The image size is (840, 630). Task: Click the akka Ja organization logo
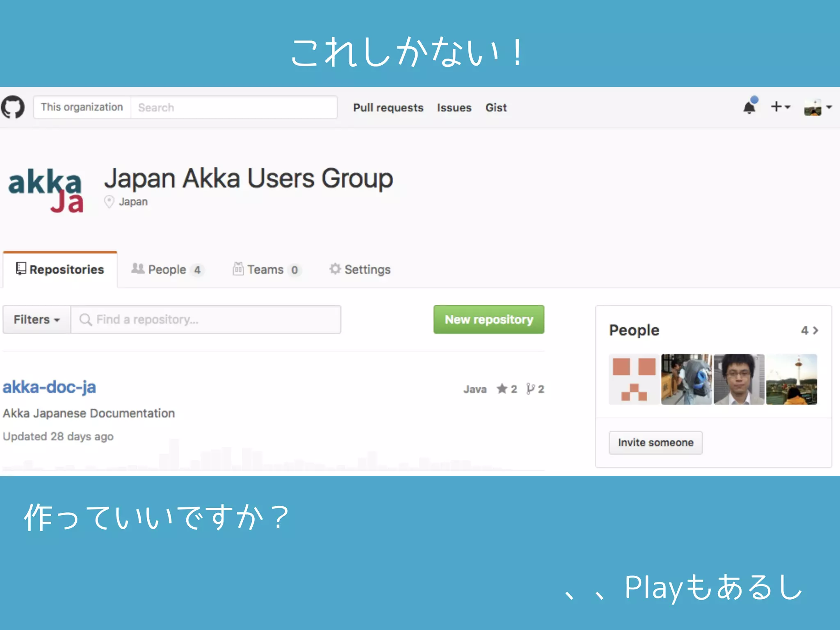tap(46, 190)
